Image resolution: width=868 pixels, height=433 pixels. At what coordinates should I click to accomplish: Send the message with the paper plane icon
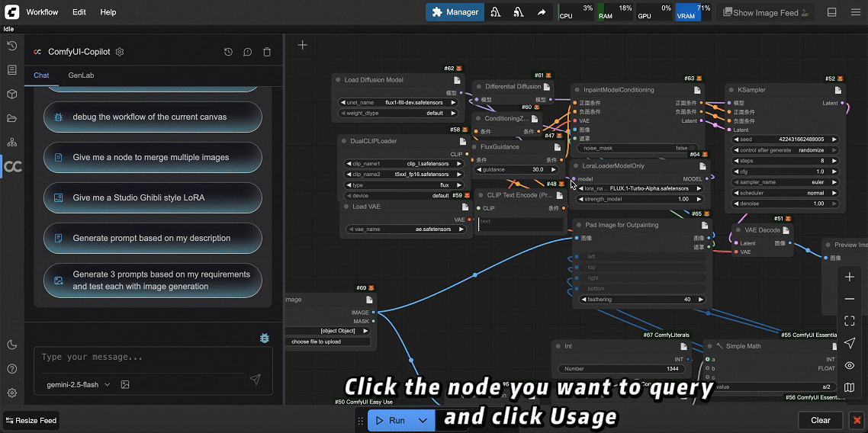(255, 380)
